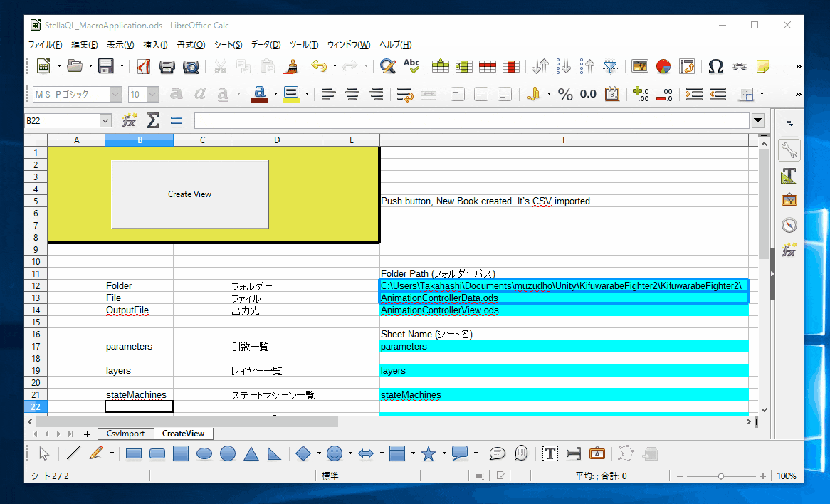Open font color dropdown arrow
The width and height of the screenshot is (830, 504).
click(x=275, y=94)
